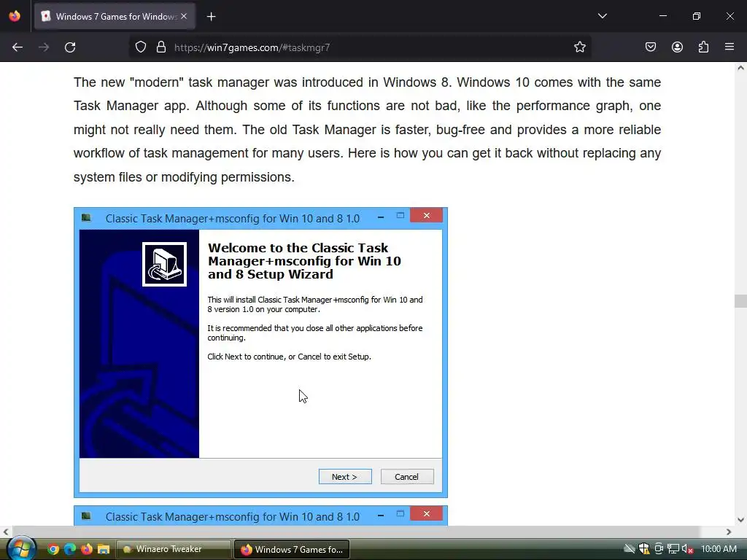
Task: Click the horizontal scroll right arrow
Action: pos(729,532)
